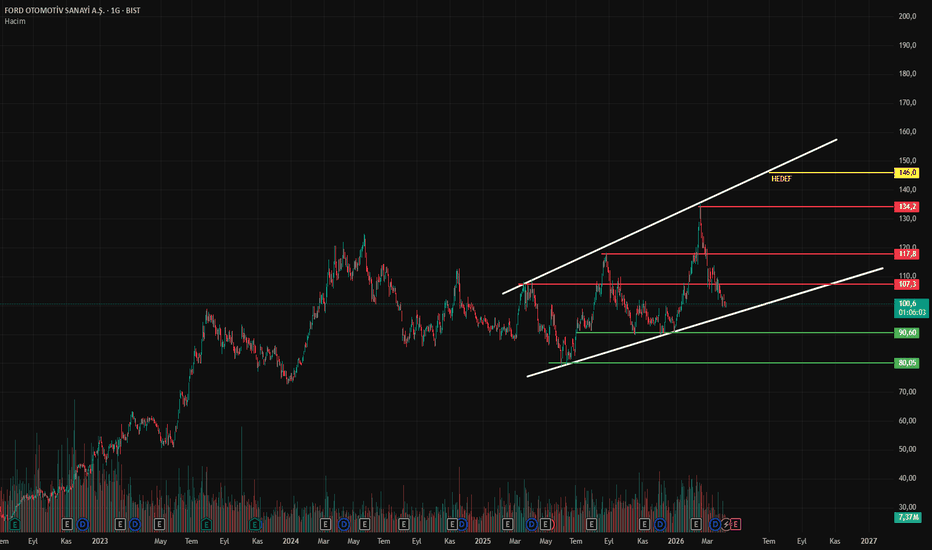Open the dividend D marker before May 2024

point(344,524)
